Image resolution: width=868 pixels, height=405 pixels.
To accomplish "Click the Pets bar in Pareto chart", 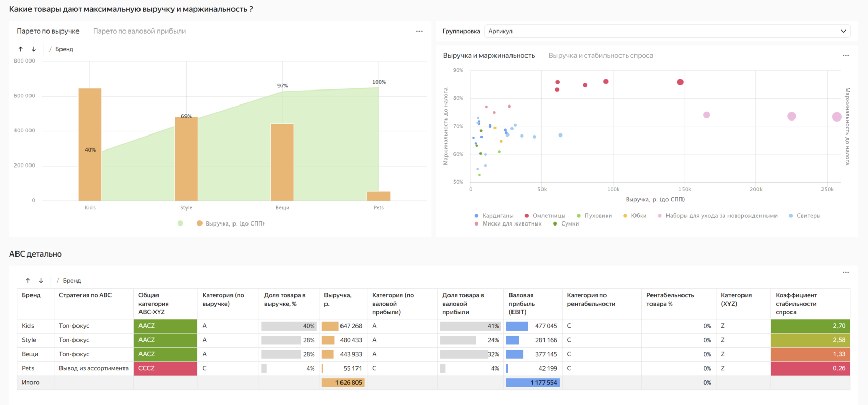I will pos(379,196).
